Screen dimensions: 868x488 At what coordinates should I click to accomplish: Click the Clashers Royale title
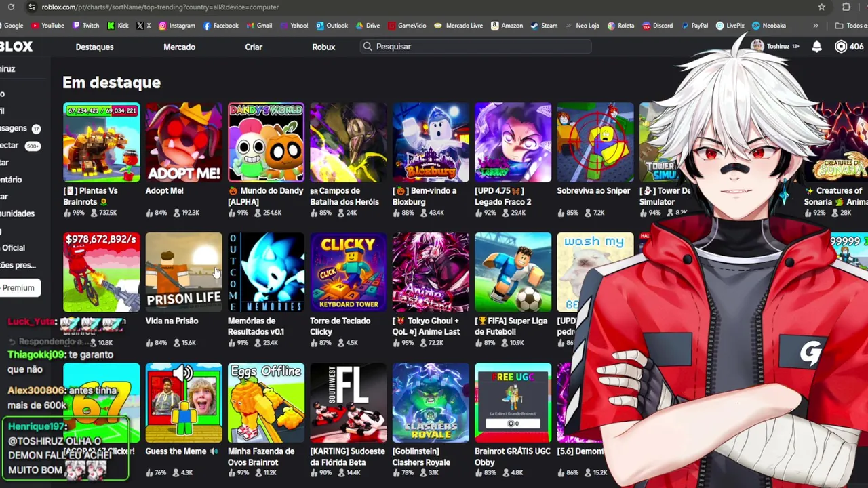(421, 456)
